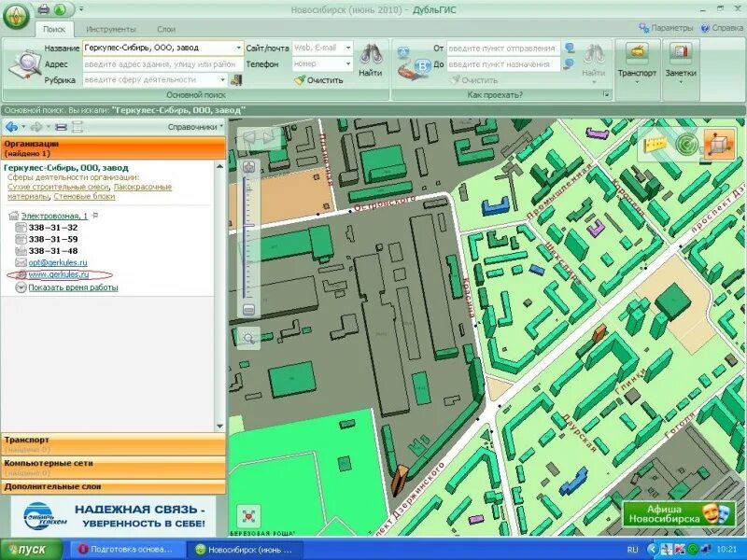Image resolution: width=747 pixels, height=560 pixels.
Task: Swap route points with the A/B icon
Action: pos(413,63)
